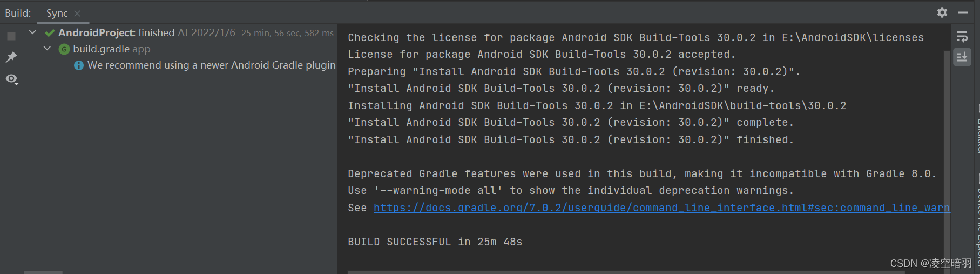Viewport: 980px width, 274px height.
Task: Toggle scroll to end icon
Action: click(962, 57)
